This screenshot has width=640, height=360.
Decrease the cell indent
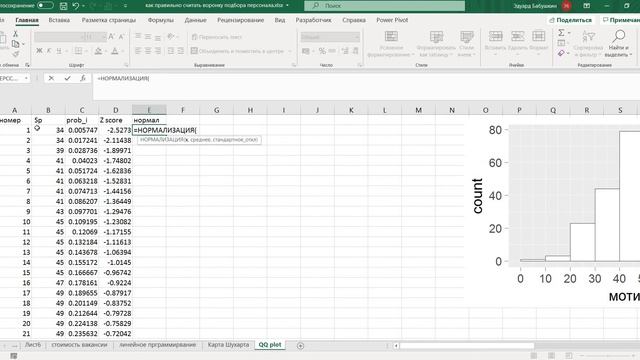(x=171, y=51)
